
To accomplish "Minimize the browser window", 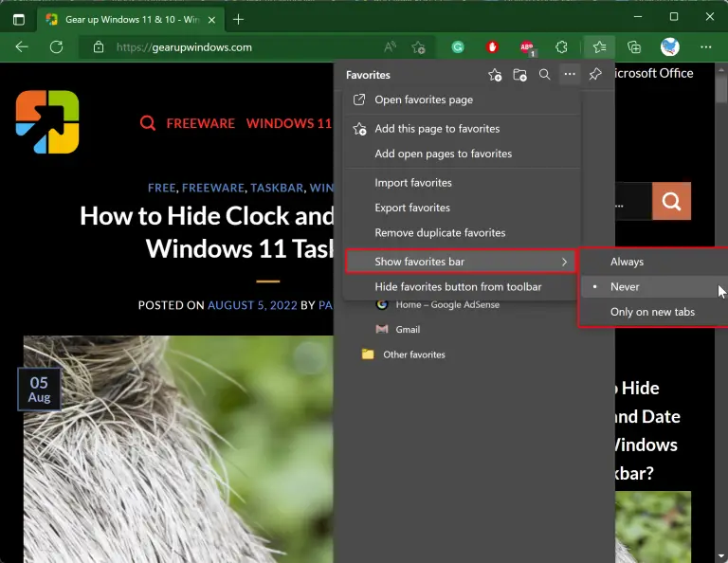I will [x=638, y=17].
